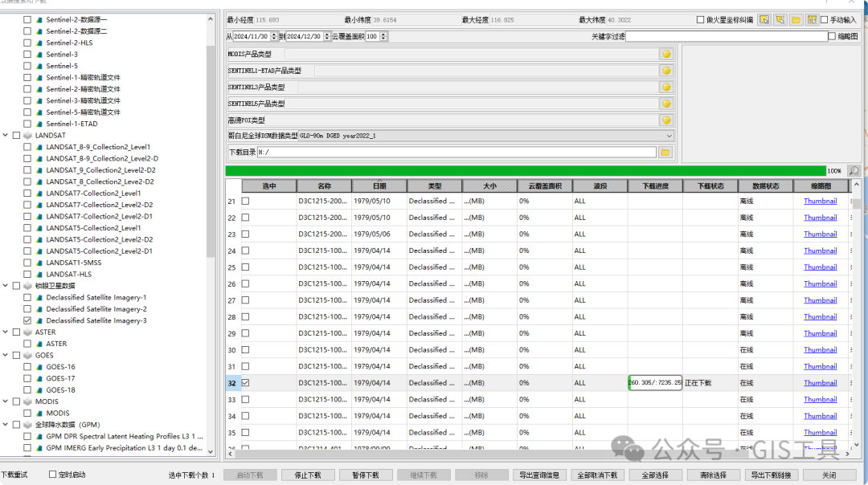868x485 pixels.
Task: Check the LANDSAT_8-9_Collection2_Level1 checkbox
Action: click(x=27, y=147)
